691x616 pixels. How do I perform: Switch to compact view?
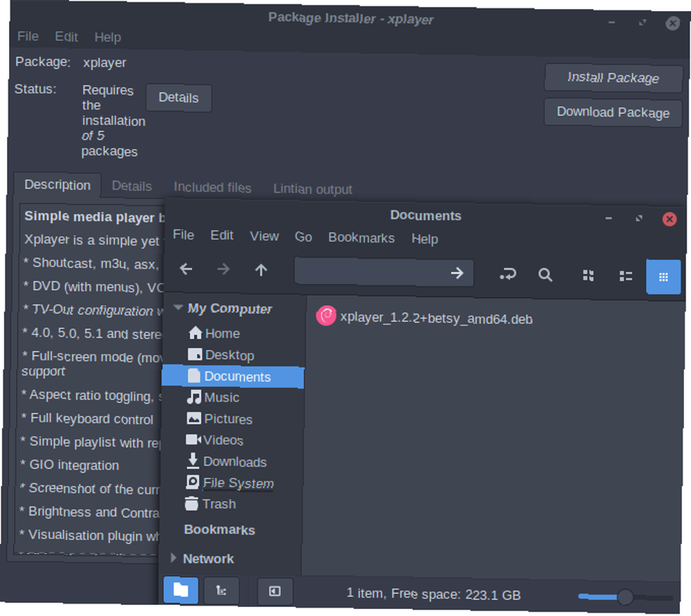coord(663,276)
